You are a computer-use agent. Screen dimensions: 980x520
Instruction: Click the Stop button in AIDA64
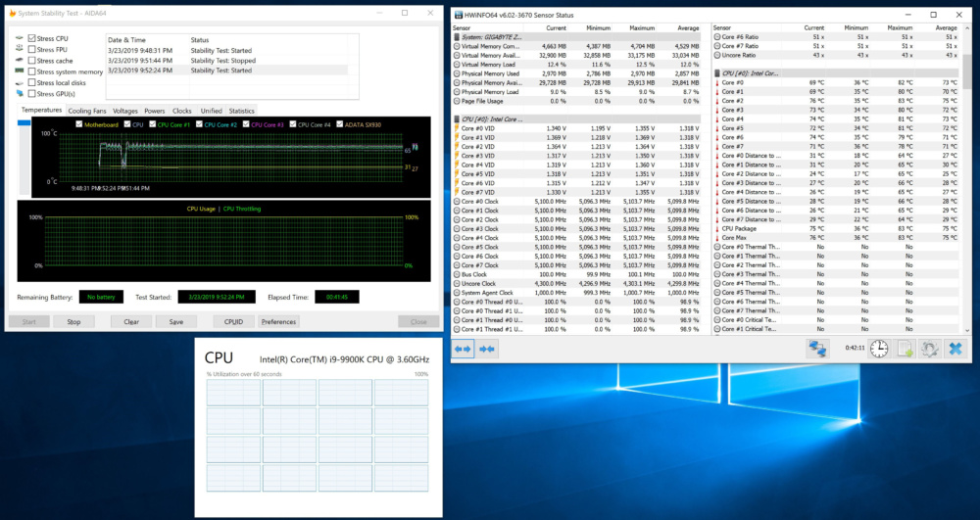pos(73,322)
